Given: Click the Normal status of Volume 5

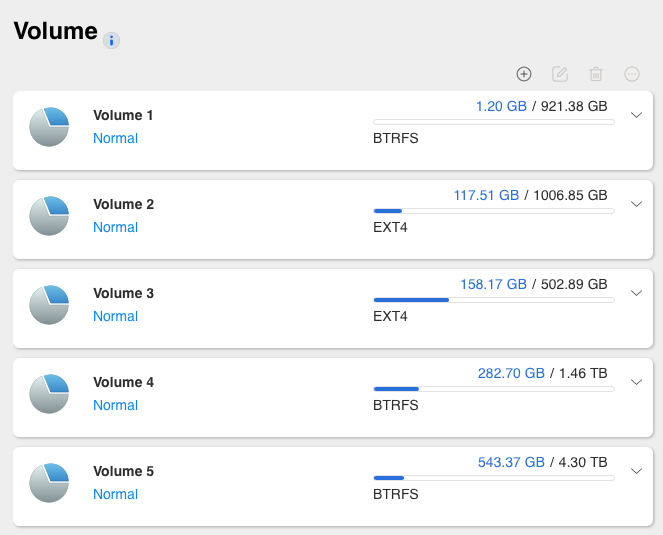Looking at the screenshot, I should (x=115, y=494).
